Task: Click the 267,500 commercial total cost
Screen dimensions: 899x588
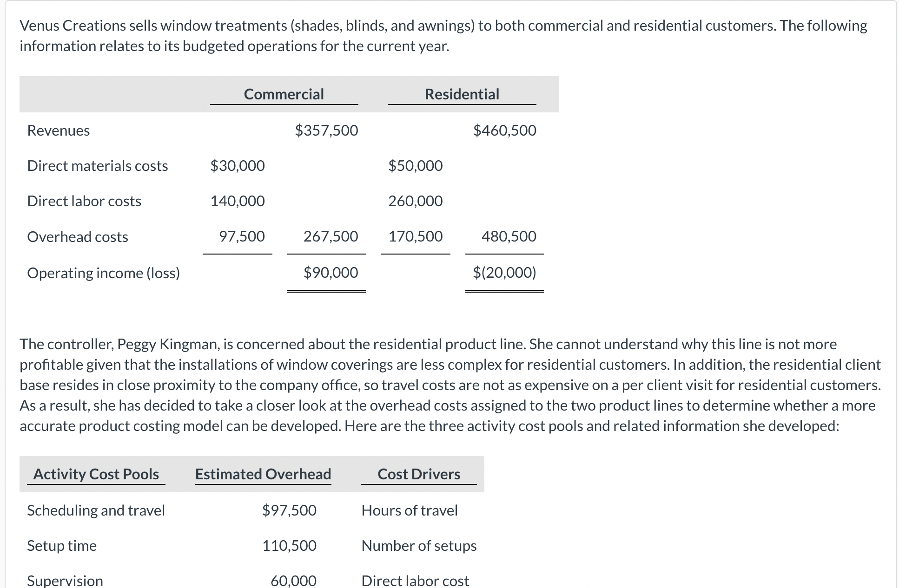Action: (x=331, y=236)
